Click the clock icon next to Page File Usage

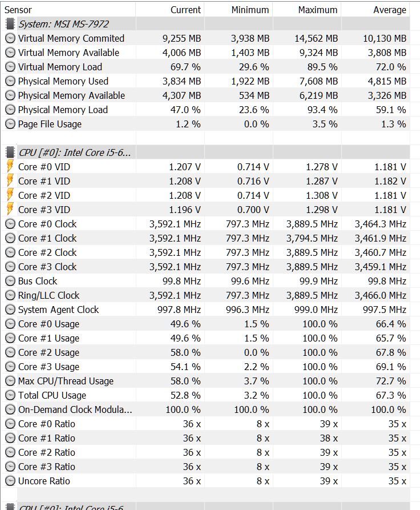[x=10, y=124]
